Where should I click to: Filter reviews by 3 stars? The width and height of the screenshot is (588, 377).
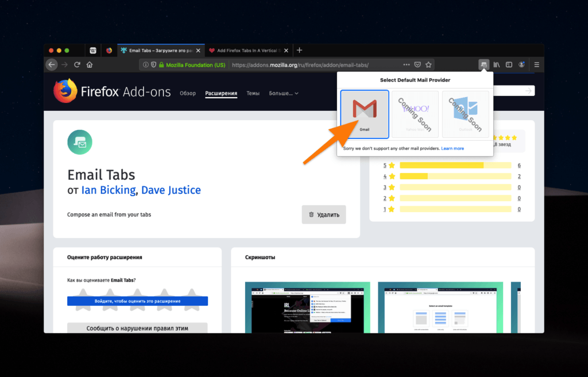pos(389,187)
